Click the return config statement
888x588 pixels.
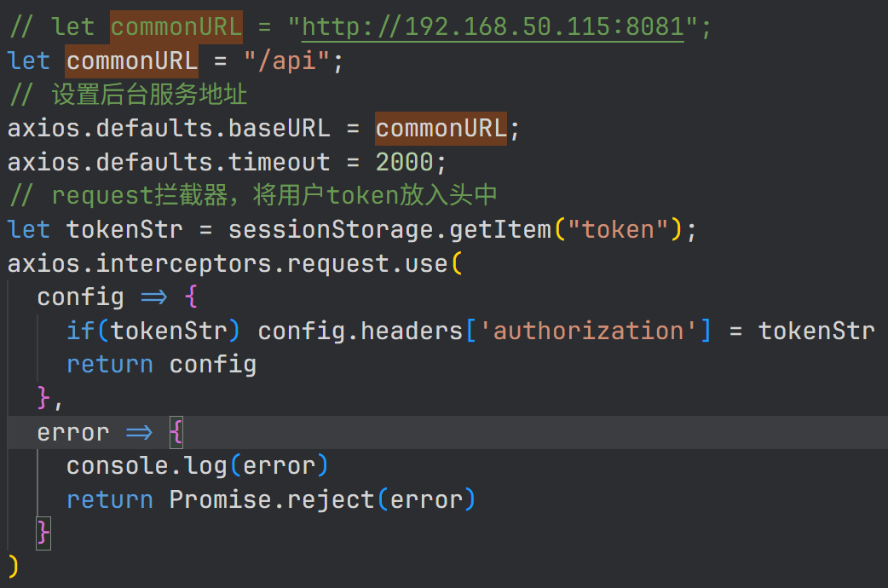161,365
